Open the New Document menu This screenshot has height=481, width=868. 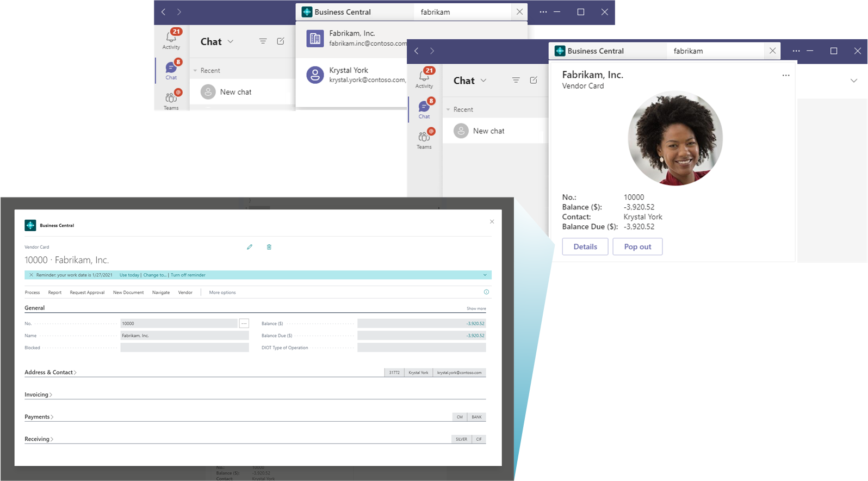pos(128,292)
